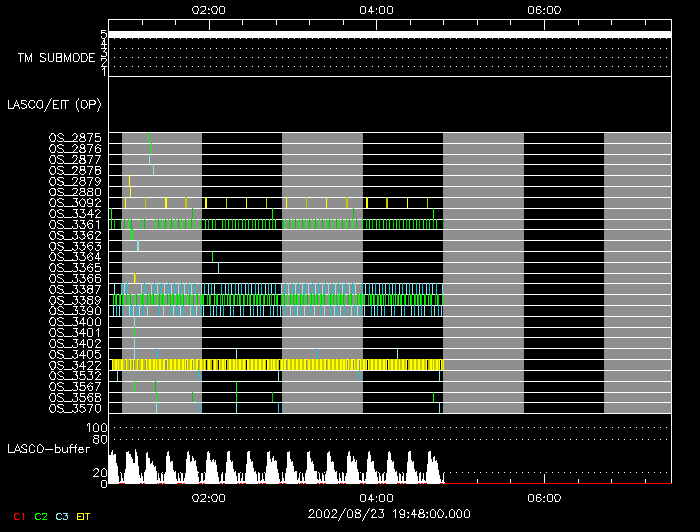Select the green C2 legend label

(x=41, y=516)
